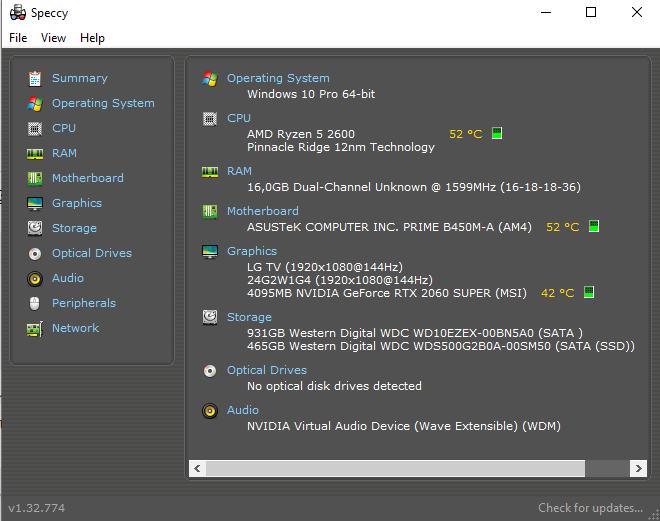Click the RAM stick icon in sidebar

click(35, 154)
